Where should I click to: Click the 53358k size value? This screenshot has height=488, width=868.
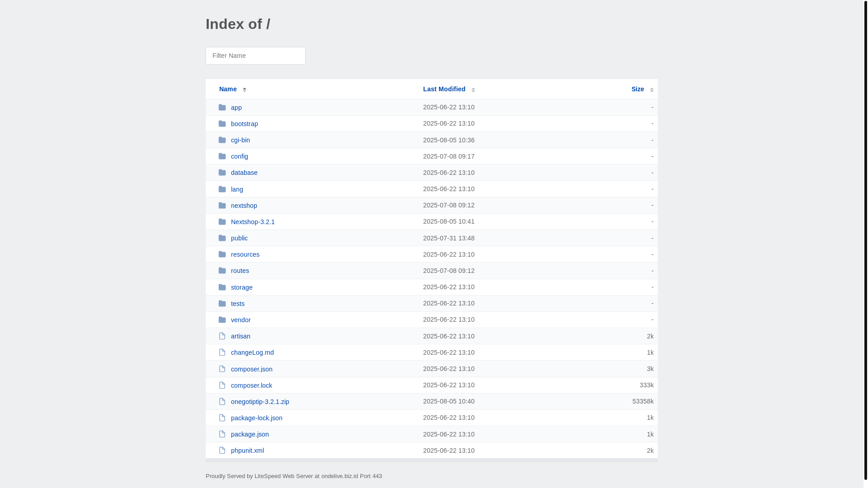(643, 401)
